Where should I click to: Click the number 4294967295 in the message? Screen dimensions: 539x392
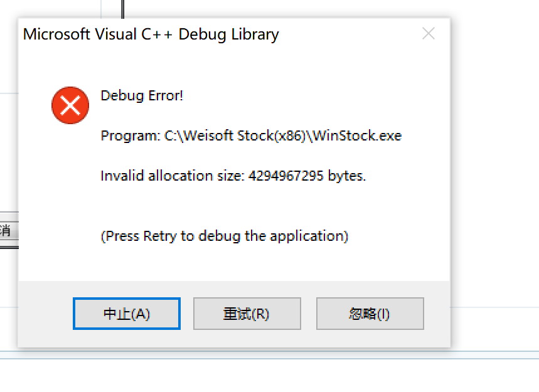[286, 176]
